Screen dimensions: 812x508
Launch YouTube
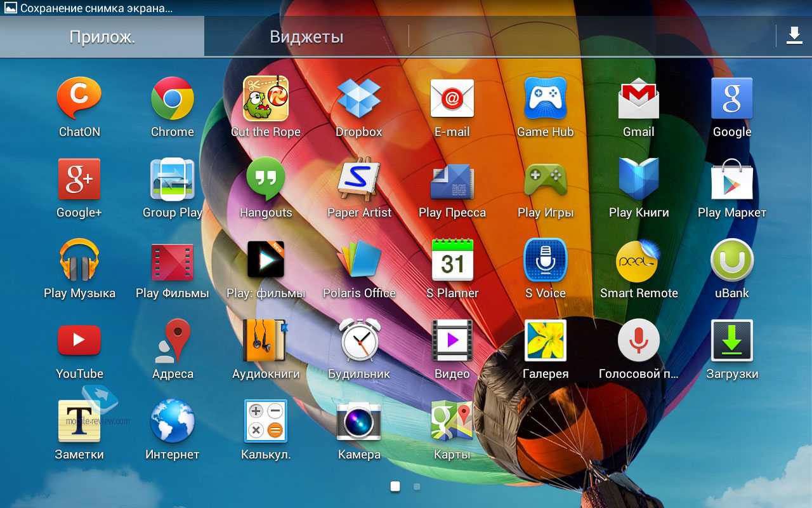tap(79, 340)
